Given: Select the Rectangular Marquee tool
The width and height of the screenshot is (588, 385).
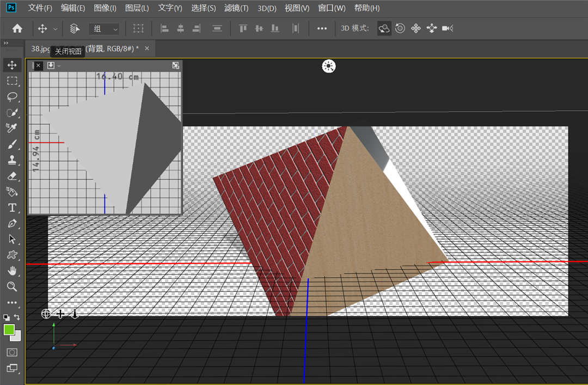Looking at the screenshot, I should point(11,81).
